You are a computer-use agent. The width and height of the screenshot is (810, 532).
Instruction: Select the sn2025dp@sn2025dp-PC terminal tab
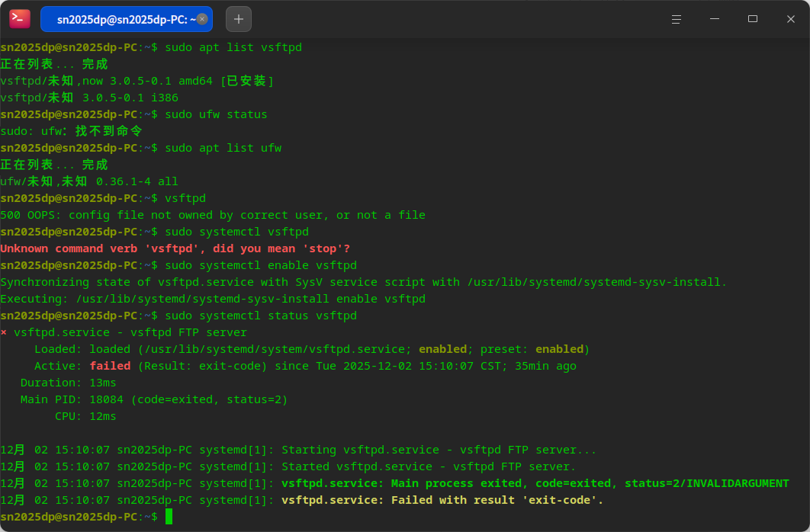click(127, 19)
